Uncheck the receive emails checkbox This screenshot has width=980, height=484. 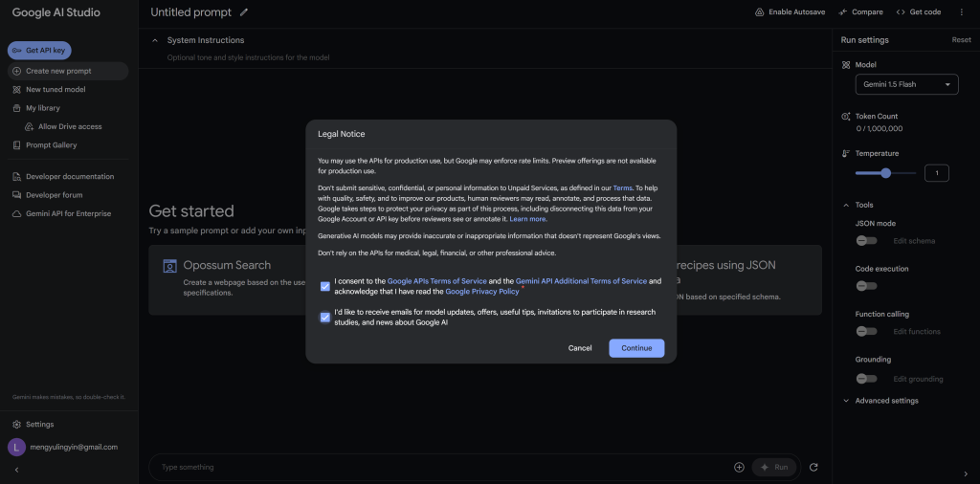click(x=325, y=318)
